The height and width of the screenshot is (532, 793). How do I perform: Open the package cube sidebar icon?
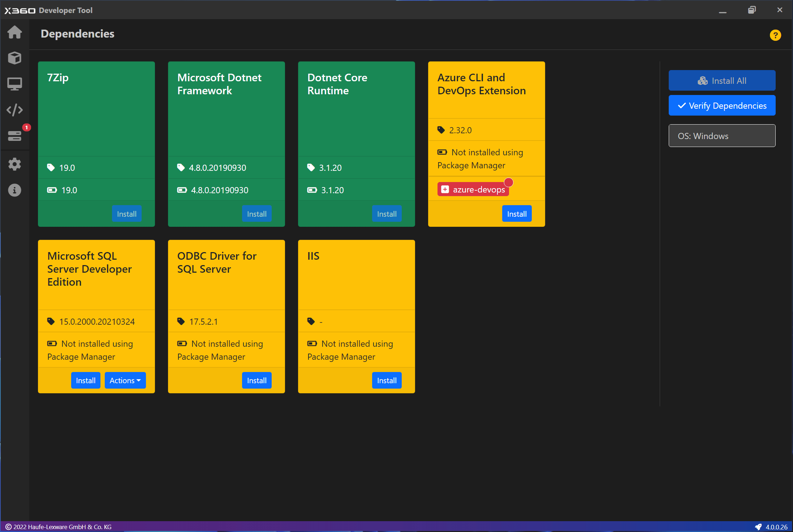(x=14, y=58)
